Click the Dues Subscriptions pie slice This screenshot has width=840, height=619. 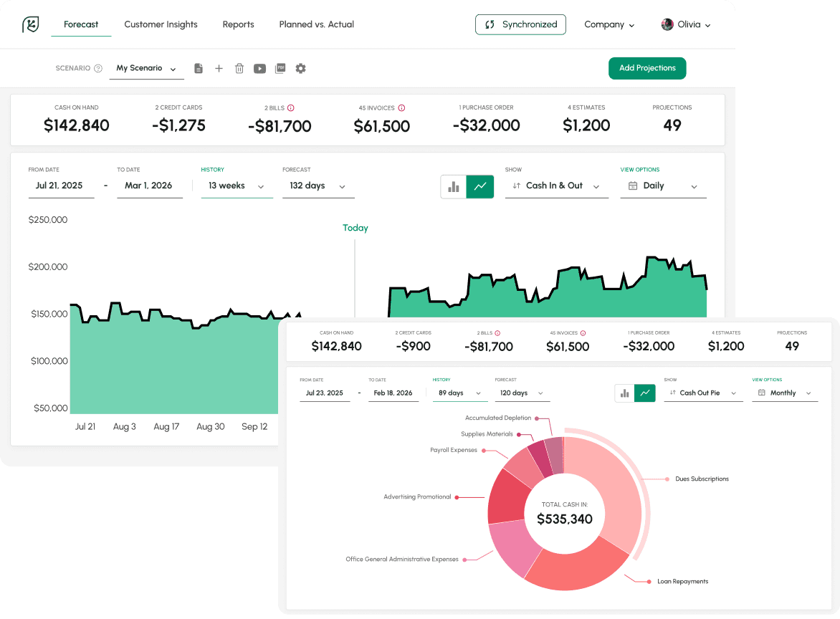point(609,487)
